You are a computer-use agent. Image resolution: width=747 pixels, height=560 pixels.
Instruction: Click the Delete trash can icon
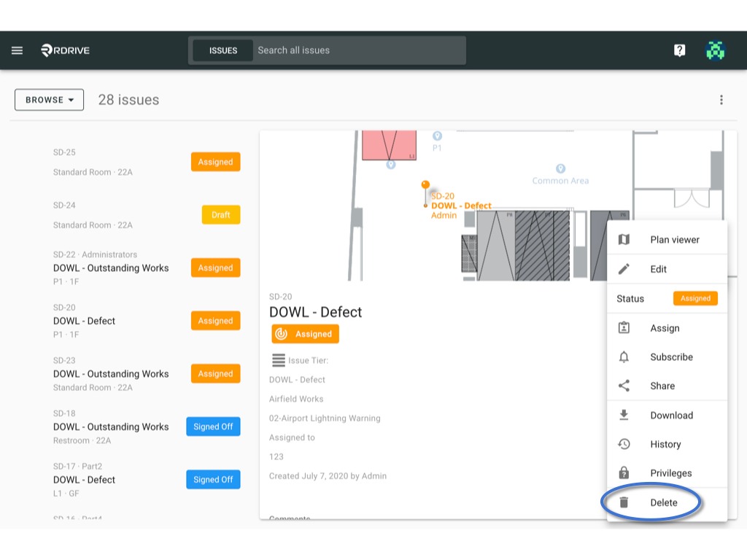(x=624, y=502)
